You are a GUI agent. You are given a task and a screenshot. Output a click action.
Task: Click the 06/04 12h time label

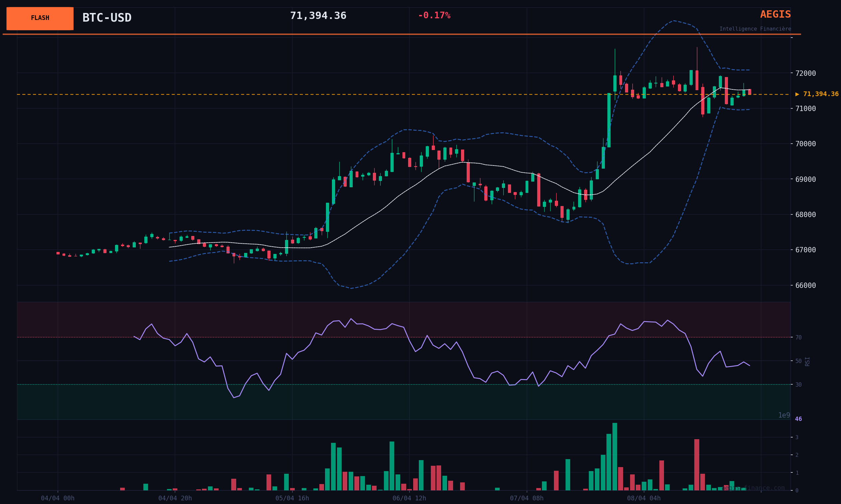[409, 498]
